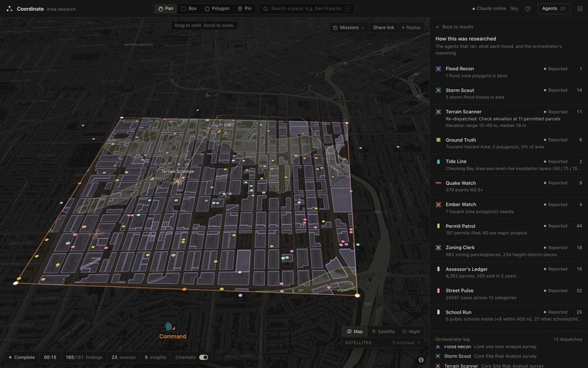Click the Flood Recon agent icon

(438, 69)
